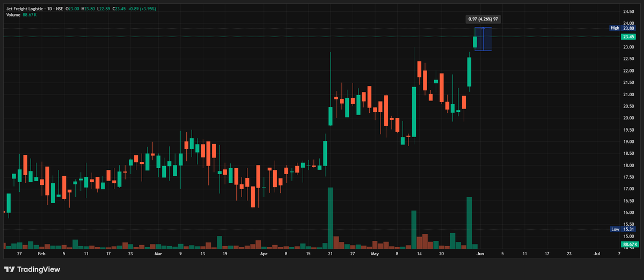Click date 15 on the time axis
644x280 pixels.
pos(308,253)
